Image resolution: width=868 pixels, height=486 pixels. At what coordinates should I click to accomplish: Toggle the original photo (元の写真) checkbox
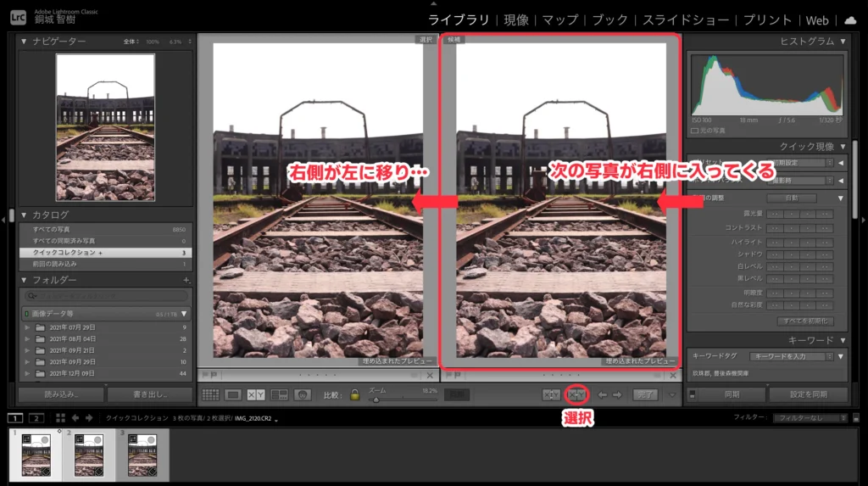pos(695,130)
